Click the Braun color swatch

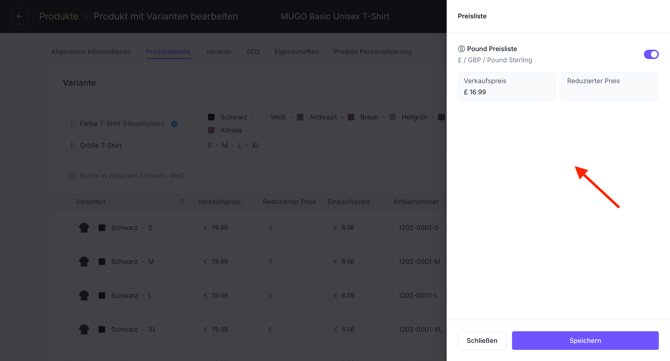click(351, 117)
